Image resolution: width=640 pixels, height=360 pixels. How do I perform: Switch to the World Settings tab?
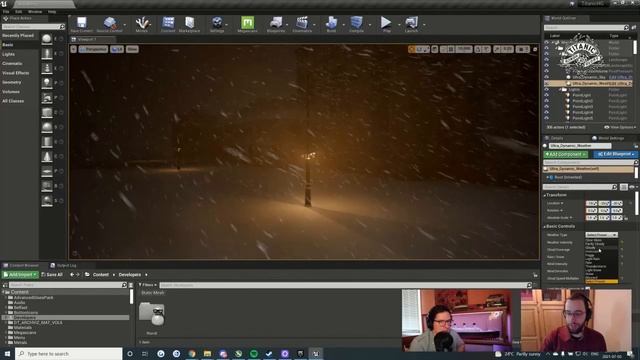[608, 138]
